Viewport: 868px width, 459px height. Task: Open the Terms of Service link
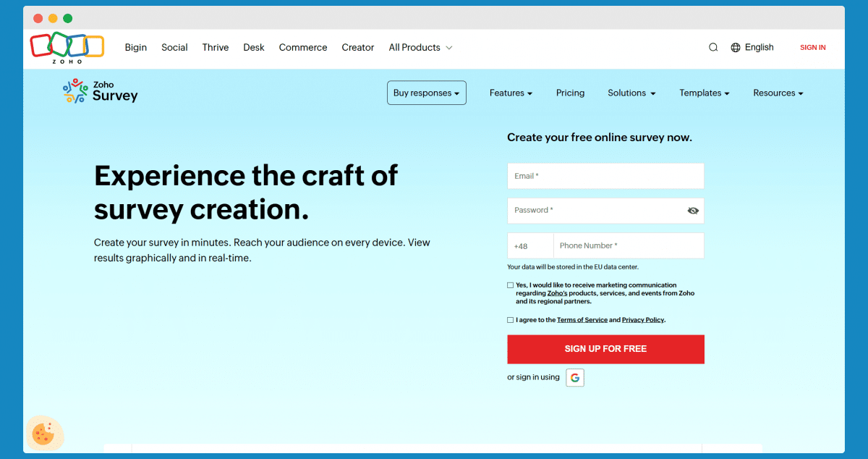pyautogui.click(x=582, y=320)
